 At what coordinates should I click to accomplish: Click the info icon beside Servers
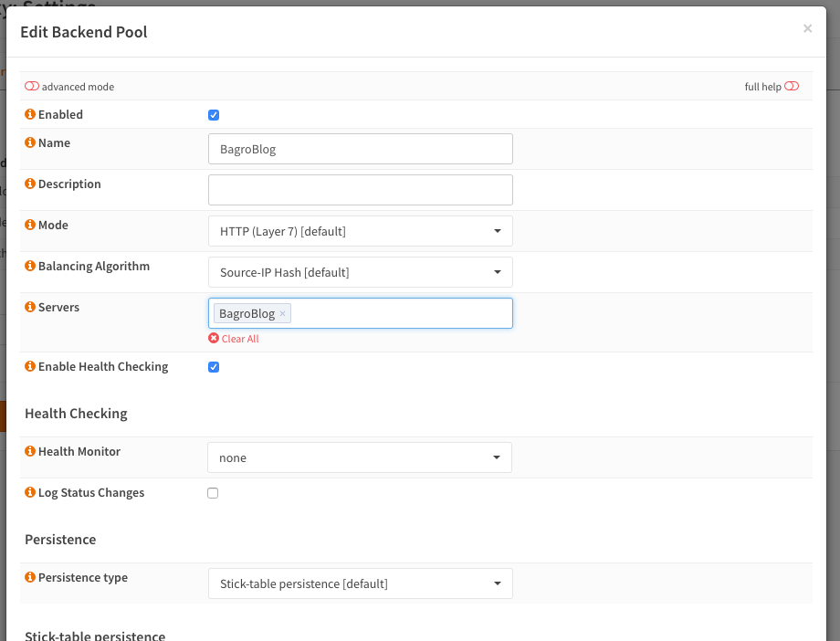point(30,308)
